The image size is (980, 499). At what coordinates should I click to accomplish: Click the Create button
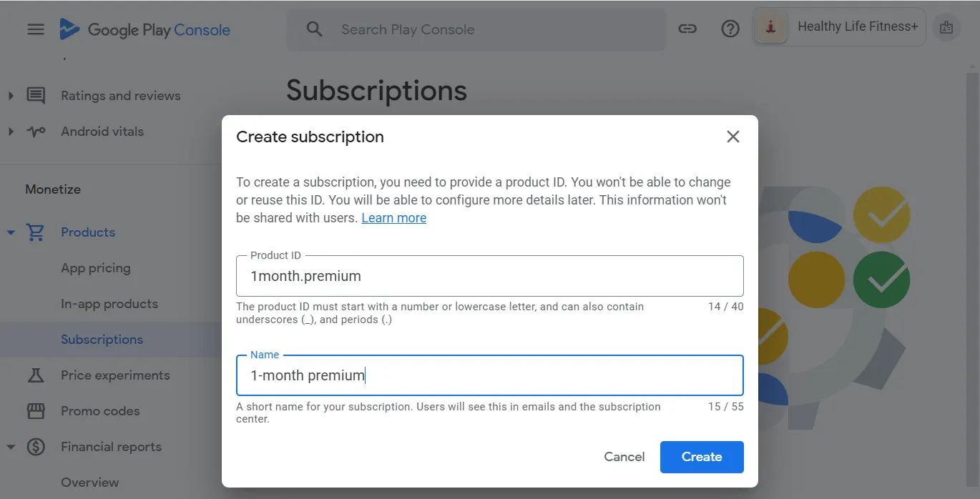click(x=702, y=456)
